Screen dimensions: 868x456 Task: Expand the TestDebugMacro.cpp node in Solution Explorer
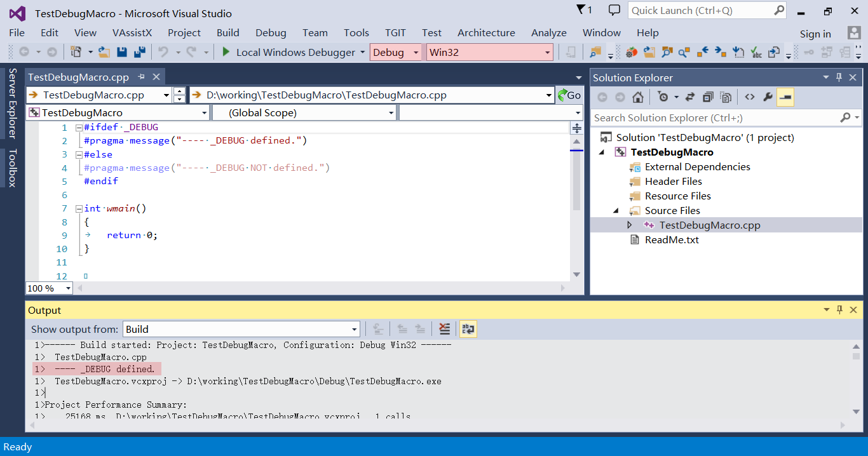click(x=629, y=224)
